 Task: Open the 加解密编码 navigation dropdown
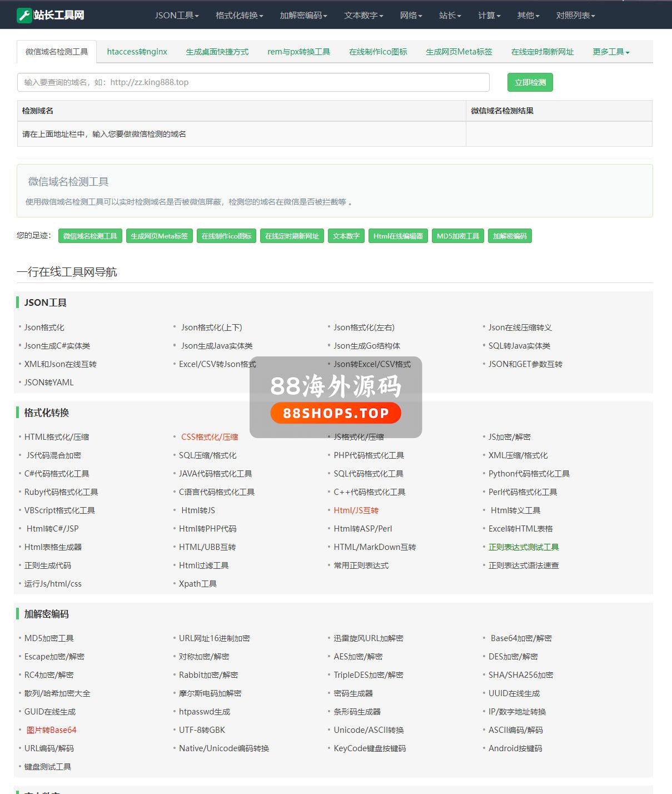coord(303,16)
